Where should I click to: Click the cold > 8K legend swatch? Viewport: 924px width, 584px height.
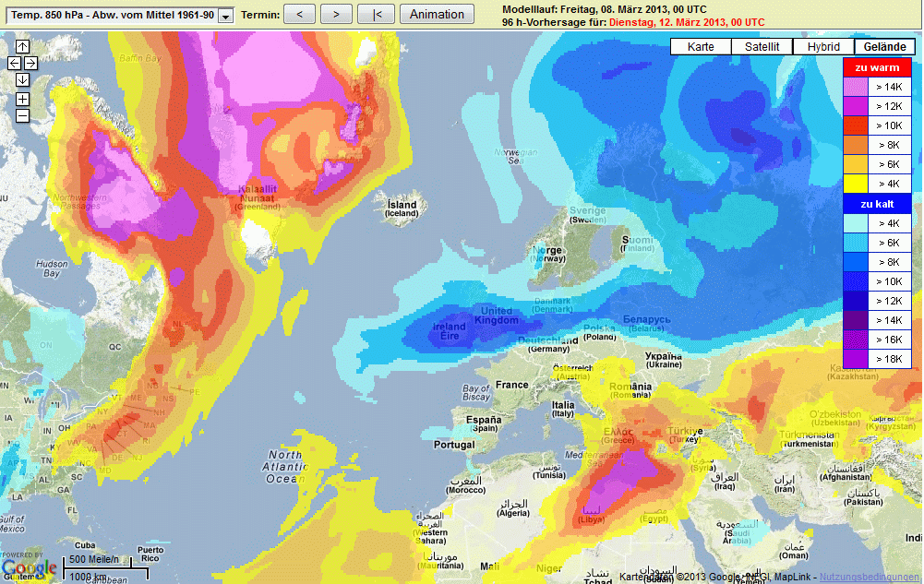[x=856, y=263]
